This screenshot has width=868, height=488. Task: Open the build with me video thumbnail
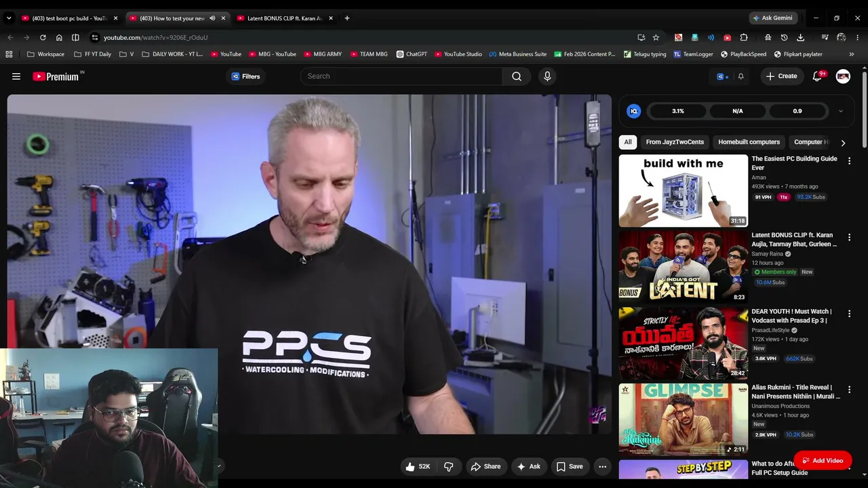[x=684, y=191]
